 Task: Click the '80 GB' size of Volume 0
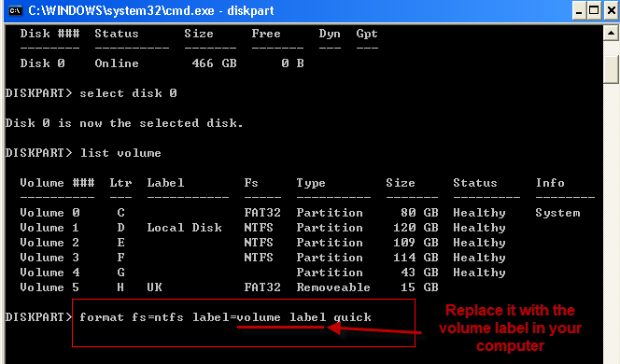tap(419, 213)
